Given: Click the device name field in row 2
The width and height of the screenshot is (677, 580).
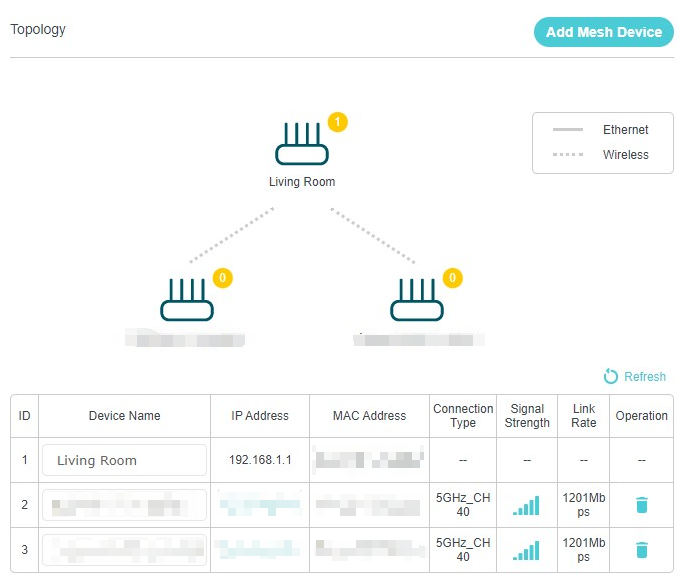Looking at the screenshot, I should 124,505.
